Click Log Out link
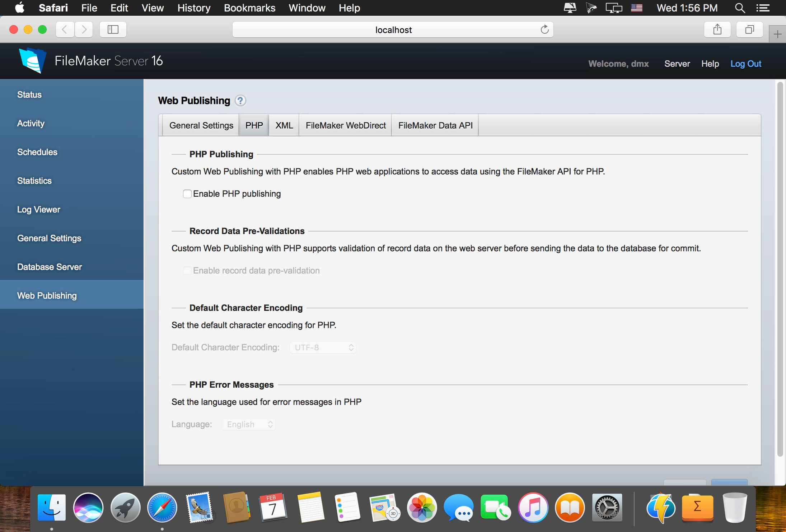The image size is (786, 532). pyautogui.click(x=746, y=64)
